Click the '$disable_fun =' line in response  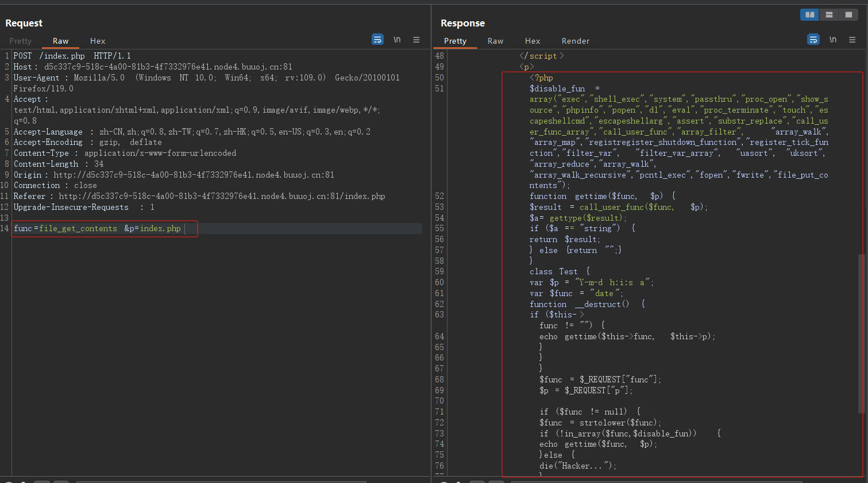[565, 89]
